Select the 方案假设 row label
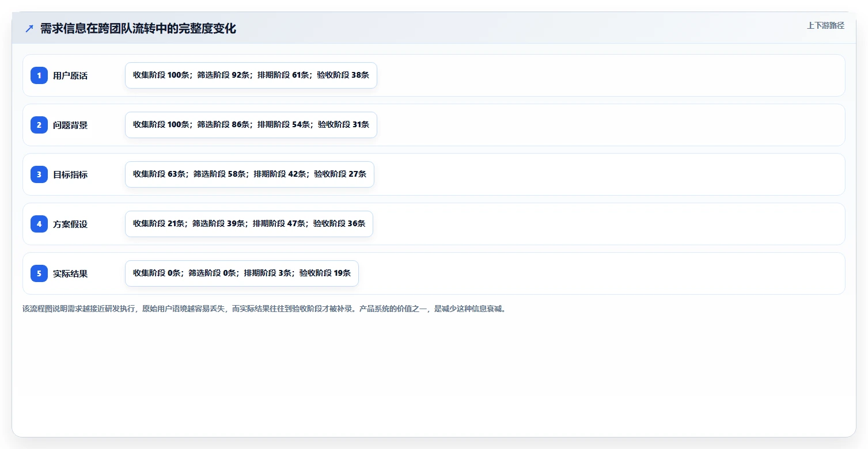This screenshot has height=449, width=868. tap(70, 224)
